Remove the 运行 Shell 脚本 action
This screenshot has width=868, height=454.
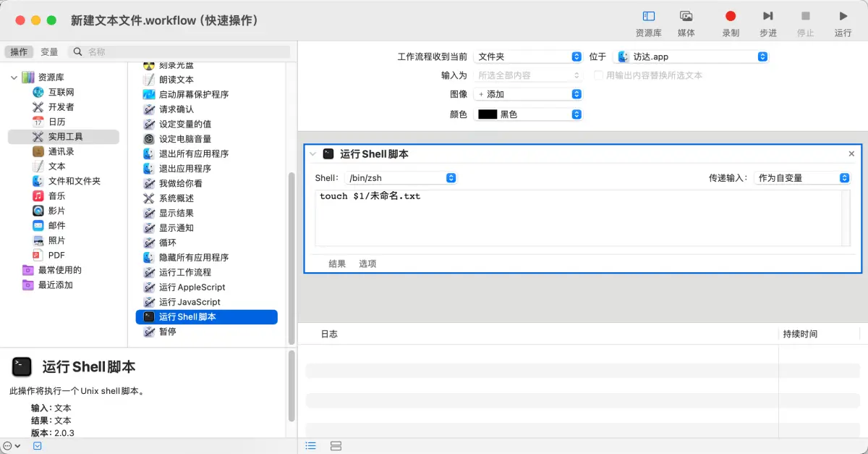[x=851, y=154]
